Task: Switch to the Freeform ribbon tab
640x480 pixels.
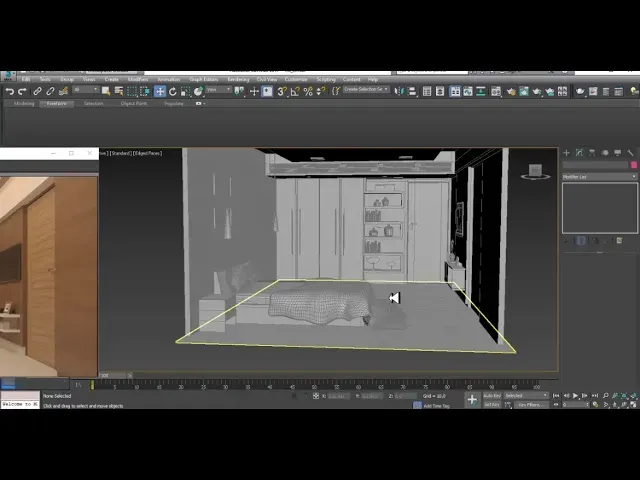Action: (x=57, y=103)
